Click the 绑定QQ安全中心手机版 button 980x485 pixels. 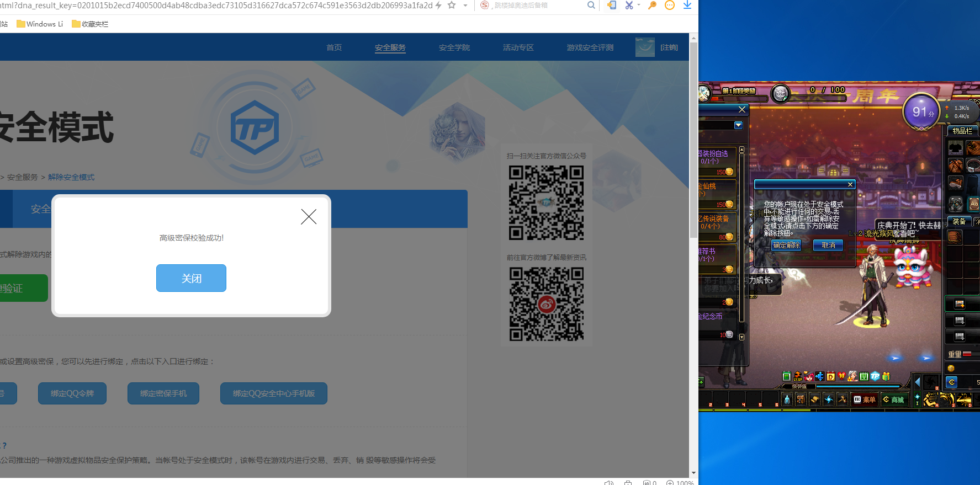pyautogui.click(x=274, y=393)
